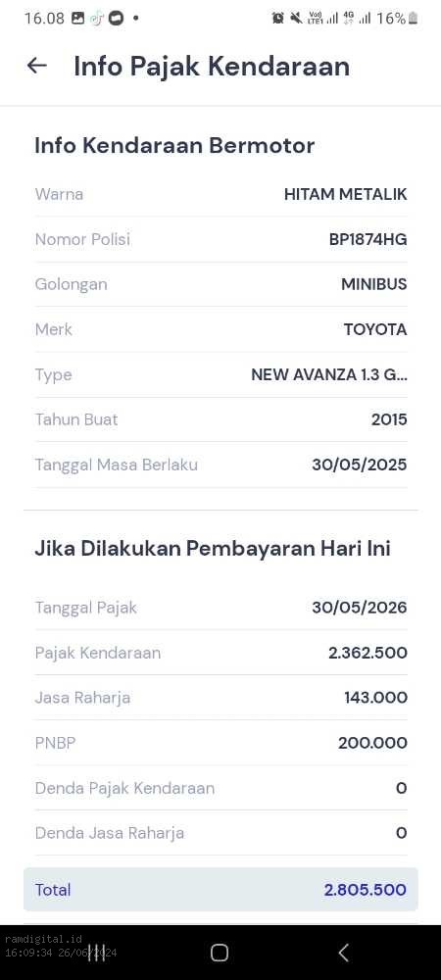Tap the Android home button
The width and height of the screenshot is (441, 980).
click(x=220, y=953)
